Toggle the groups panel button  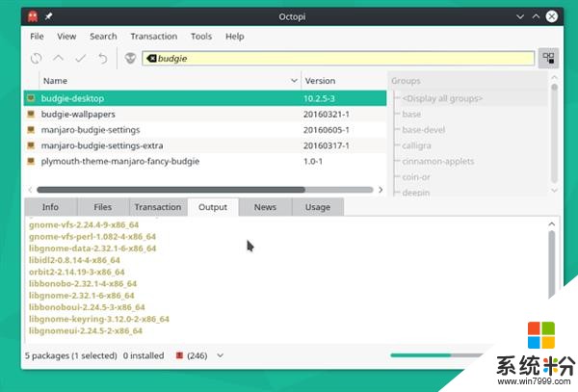[x=548, y=58]
